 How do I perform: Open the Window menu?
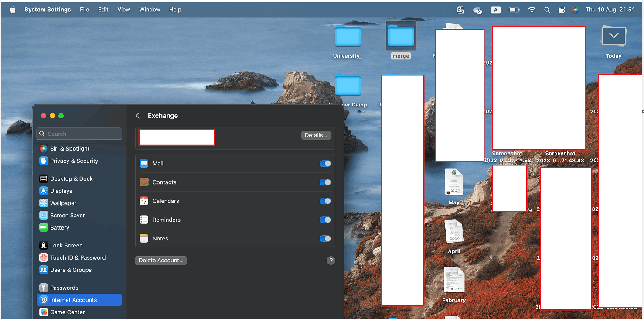[x=150, y=10]
